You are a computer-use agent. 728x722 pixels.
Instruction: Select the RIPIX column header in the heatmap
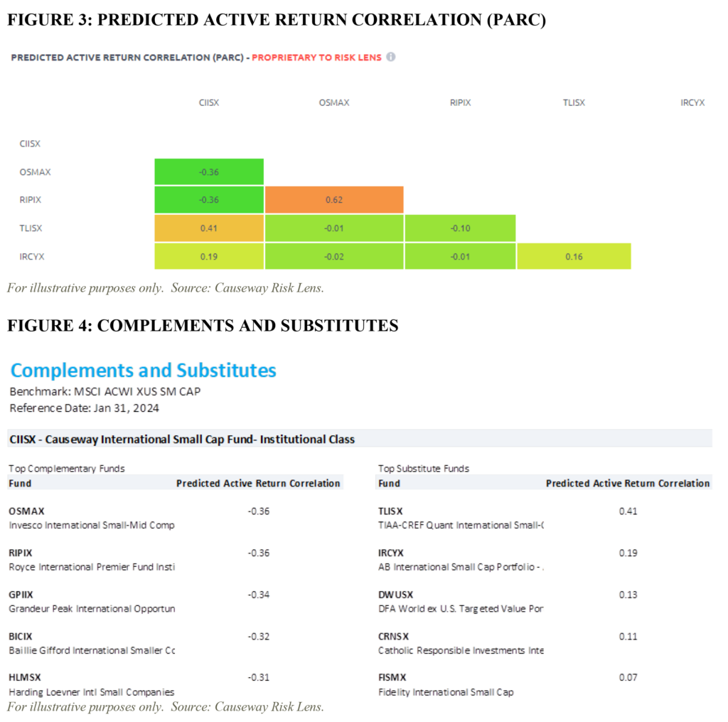click(460, 102)
